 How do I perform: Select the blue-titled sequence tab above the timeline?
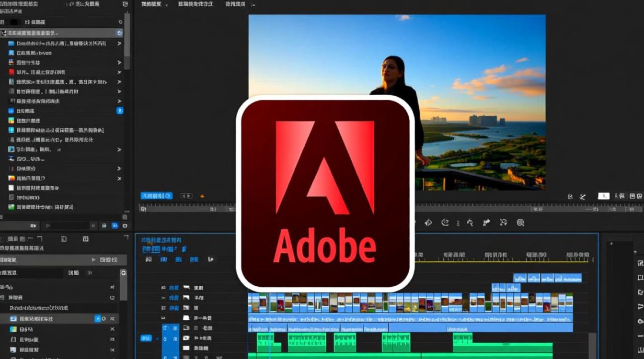pos(162,239)
